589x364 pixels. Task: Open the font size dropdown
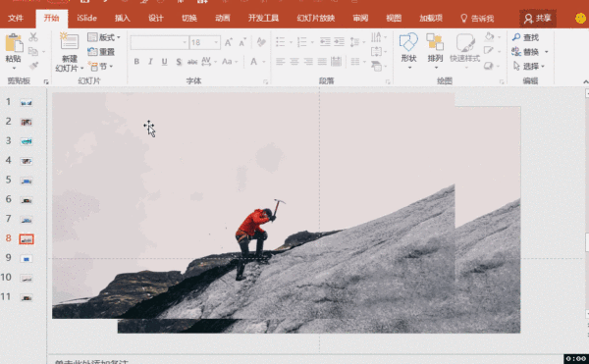[216, 42]
